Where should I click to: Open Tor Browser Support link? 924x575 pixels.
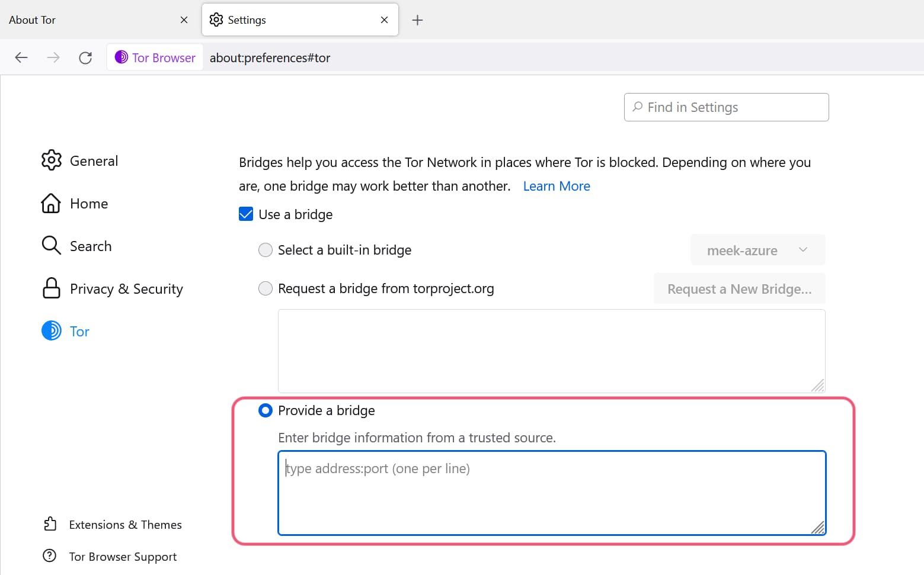tap(123, 557)
